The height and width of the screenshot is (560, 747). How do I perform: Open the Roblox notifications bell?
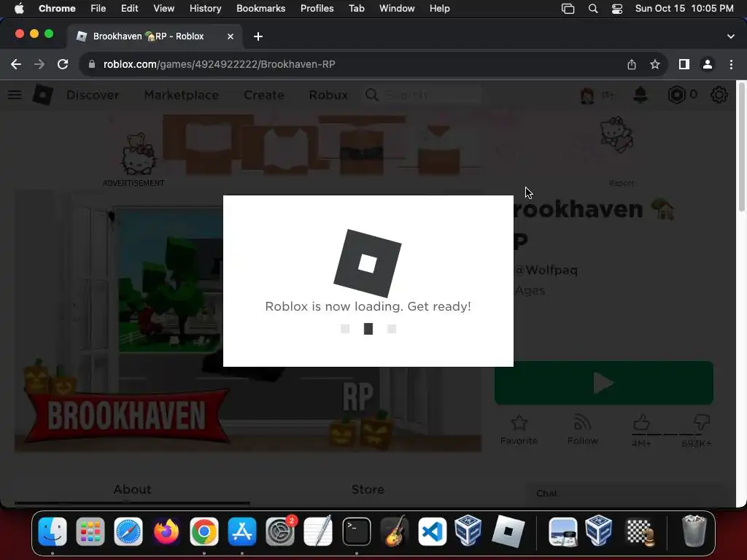640,95
